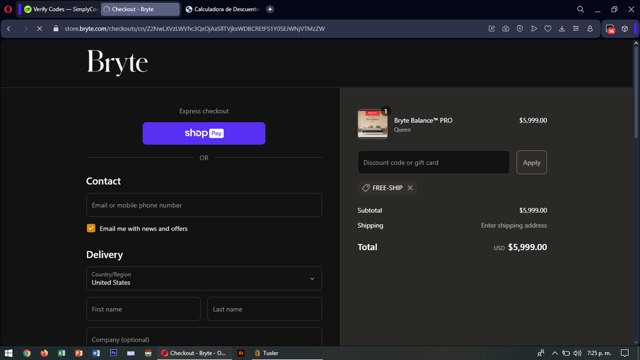Click the First name field
The width and height of the screenshot is (640, 360).
click(x=143, y=309)
